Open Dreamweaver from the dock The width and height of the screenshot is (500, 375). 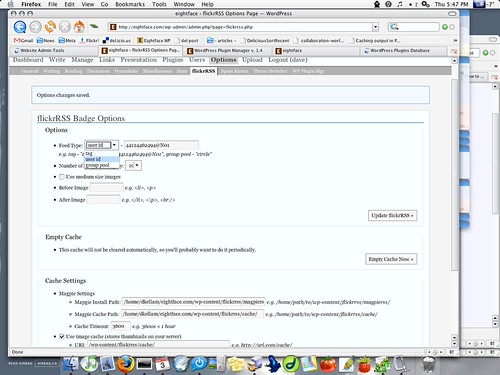point(291,364)
